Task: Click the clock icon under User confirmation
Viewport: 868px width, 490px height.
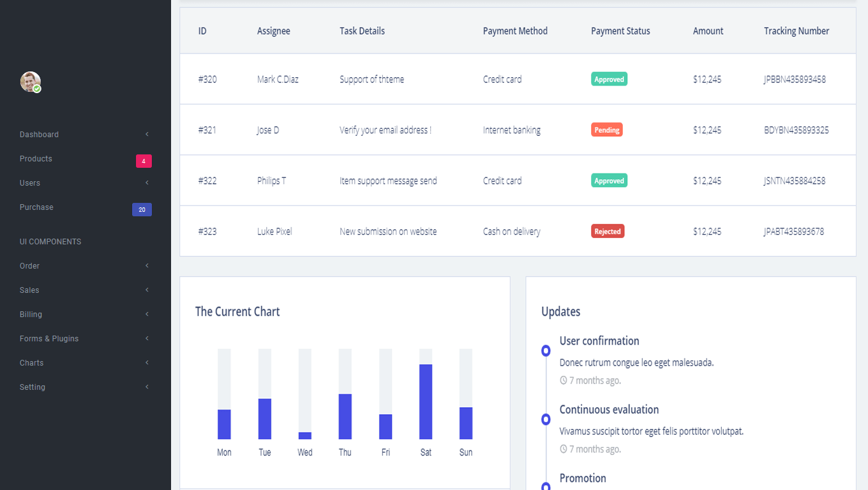Action: tap(564, 380)
